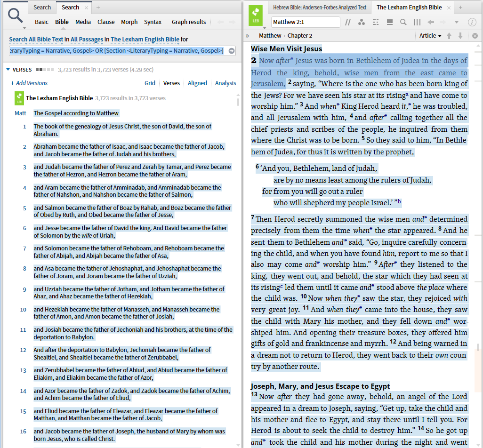Open inline search magnifier in LEB toolbar
Screen dimensions: 483x448
[403, 22]
